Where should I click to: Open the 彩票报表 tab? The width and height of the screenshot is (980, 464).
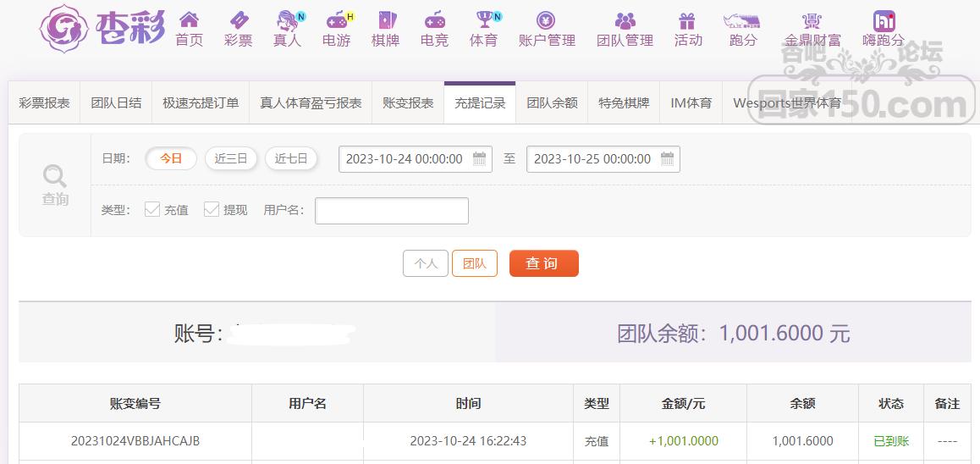pos(44,103)
